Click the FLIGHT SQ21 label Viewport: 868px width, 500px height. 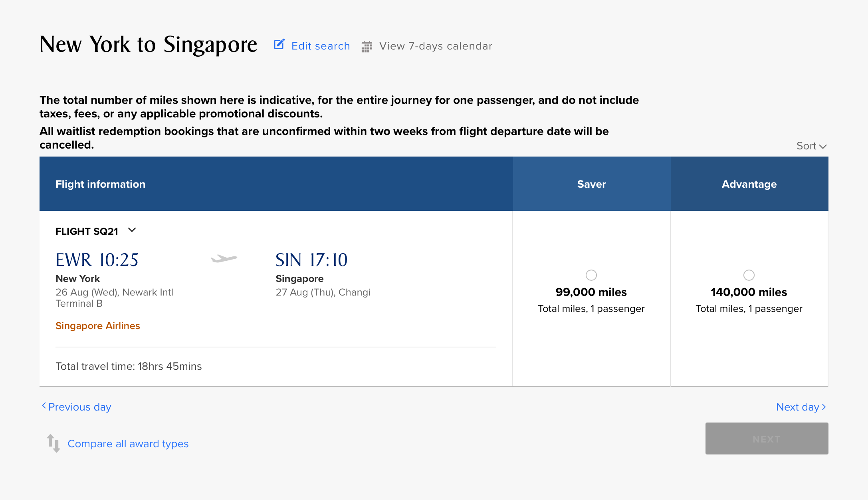(x=87, y=231)
